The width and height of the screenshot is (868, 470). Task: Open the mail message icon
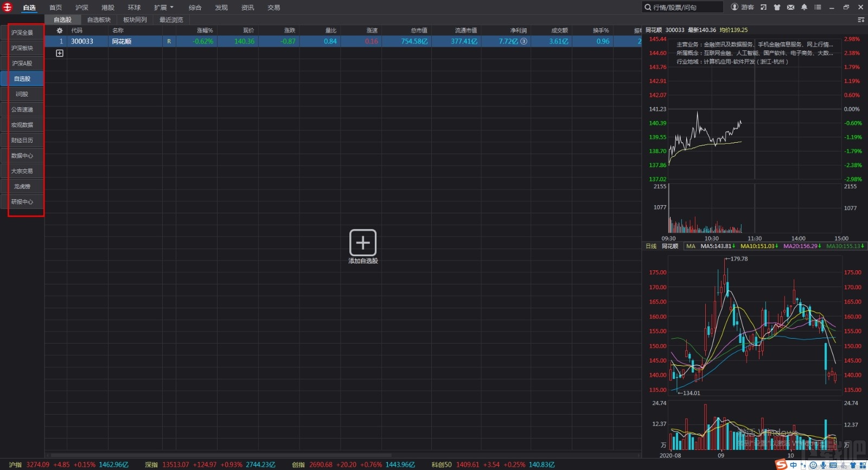coord(790,7)
